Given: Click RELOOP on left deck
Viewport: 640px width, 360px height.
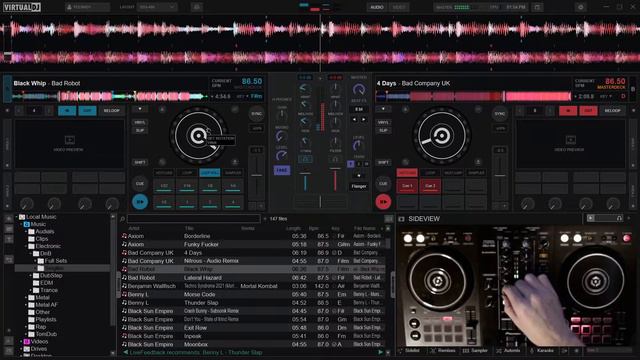Looking at the screenshot, I should point(111,111).
